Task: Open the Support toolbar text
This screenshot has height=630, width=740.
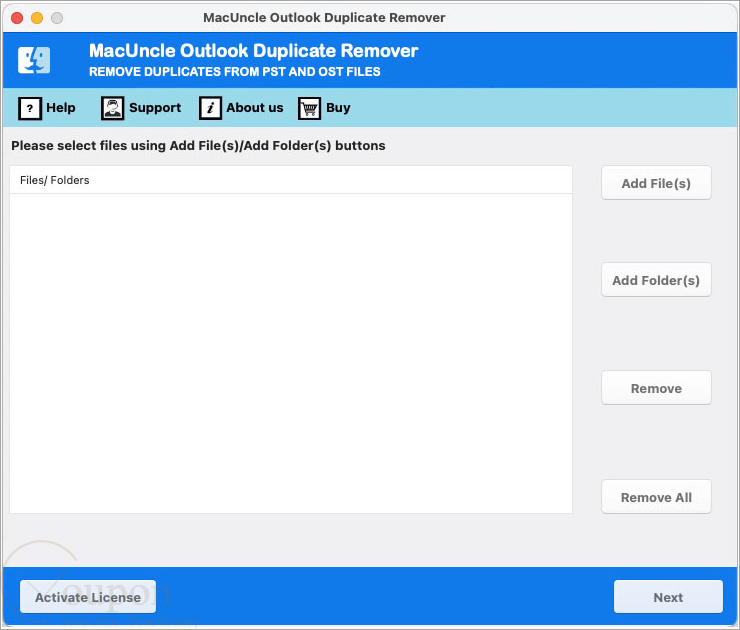Action: coord(155,108)
